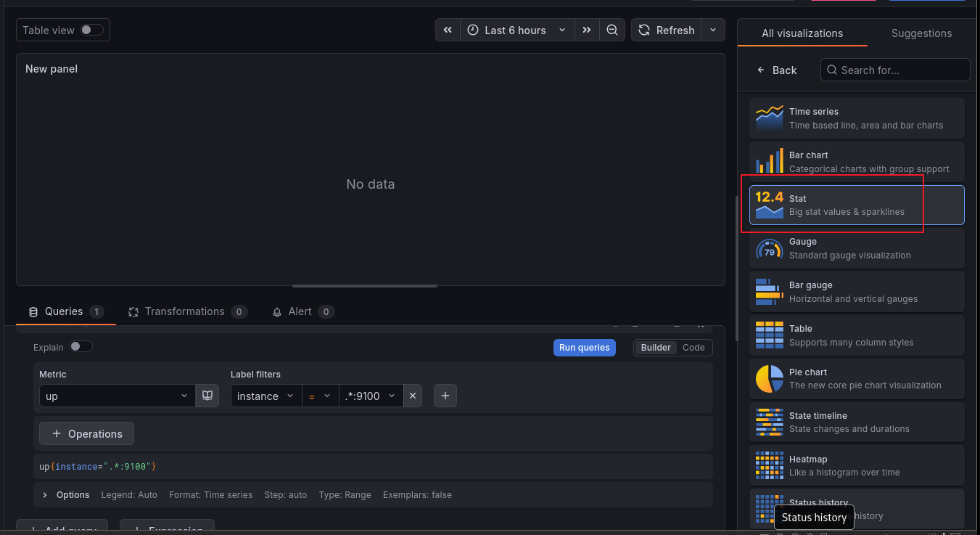Enable the Explain toggle
This screenshot has height=535, width=980.
click(81, 347)
